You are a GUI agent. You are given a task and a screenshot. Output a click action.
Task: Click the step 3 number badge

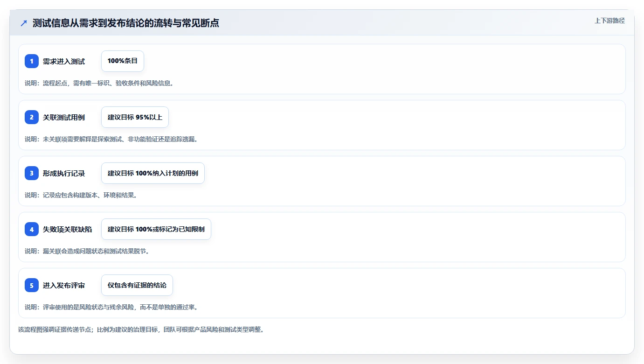32,173
